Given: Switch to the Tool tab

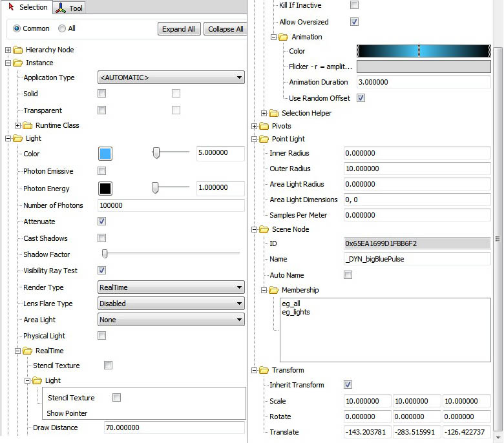Looking at the screenshot, I should (69, 8).
